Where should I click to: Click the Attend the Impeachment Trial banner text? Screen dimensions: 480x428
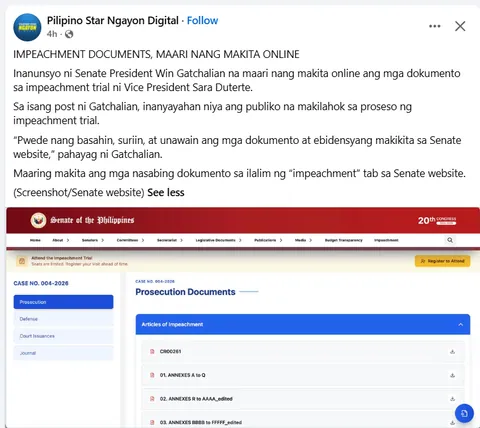[62, 258]
